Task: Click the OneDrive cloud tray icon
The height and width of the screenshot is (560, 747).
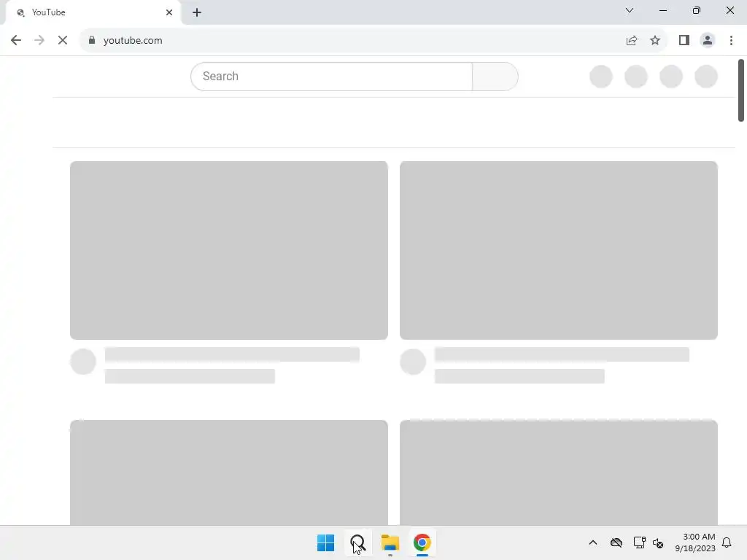Action: [616, 542]
